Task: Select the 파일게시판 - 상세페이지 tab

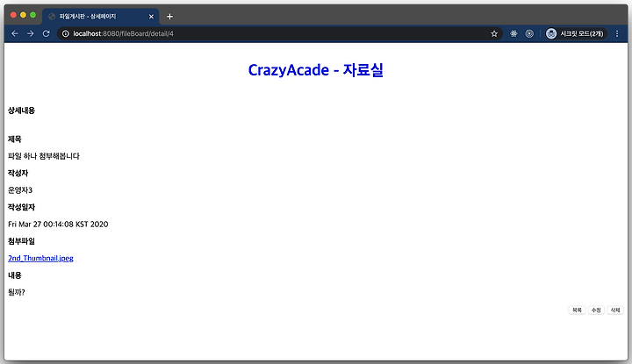Action: 100,17
